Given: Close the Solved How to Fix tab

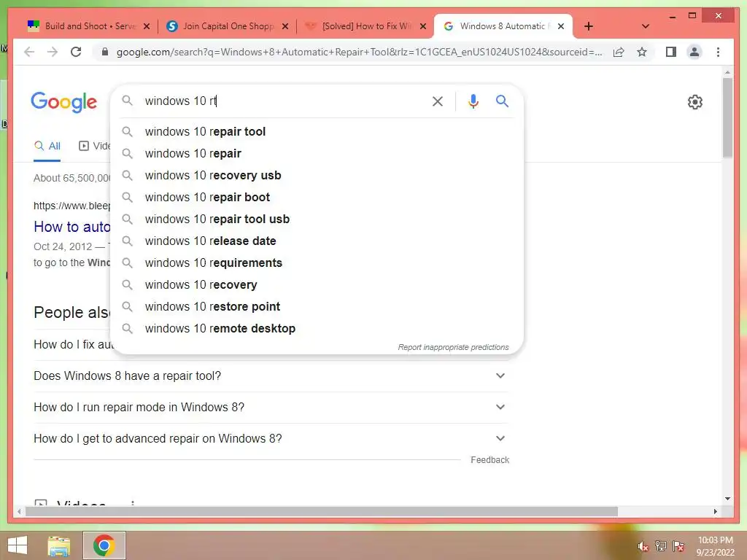Looking at the screenshot, I should (x=422, y=26).
